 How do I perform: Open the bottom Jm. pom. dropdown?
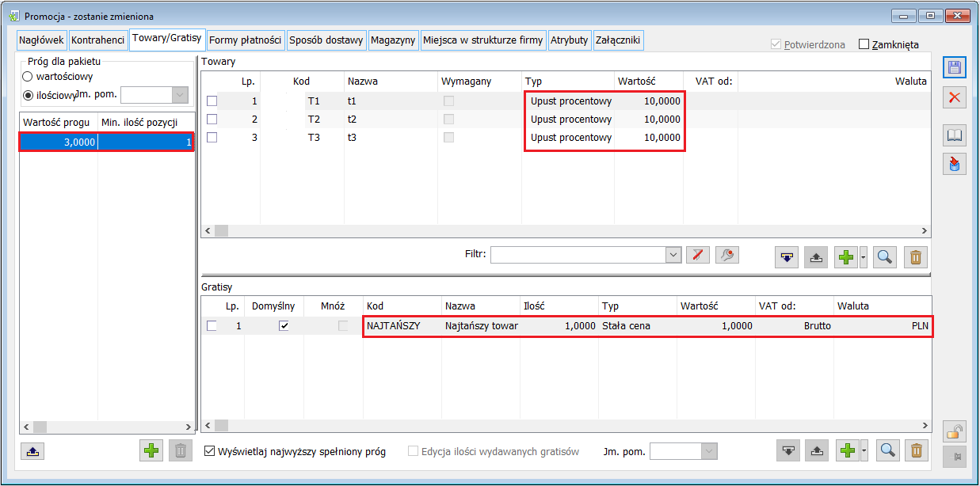click(709, 451)
